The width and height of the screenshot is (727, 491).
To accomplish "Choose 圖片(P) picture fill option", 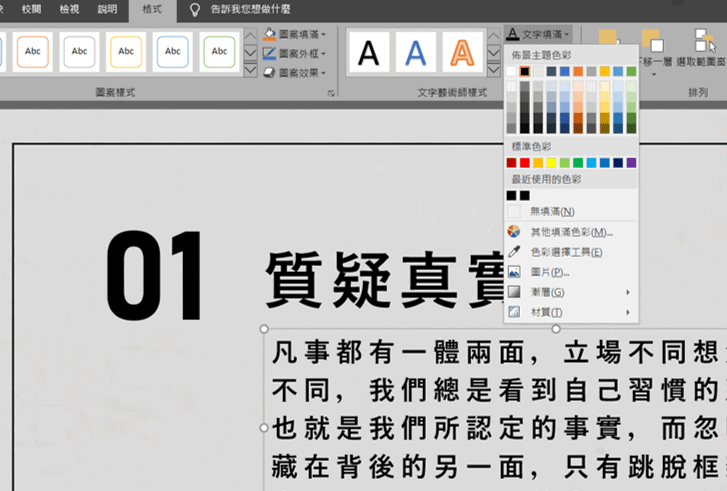I will [571, 272].
